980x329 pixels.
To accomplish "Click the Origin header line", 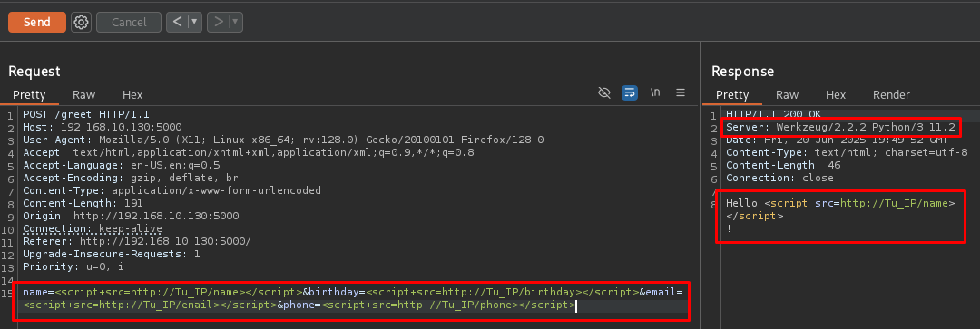I will tap(131, 216).
